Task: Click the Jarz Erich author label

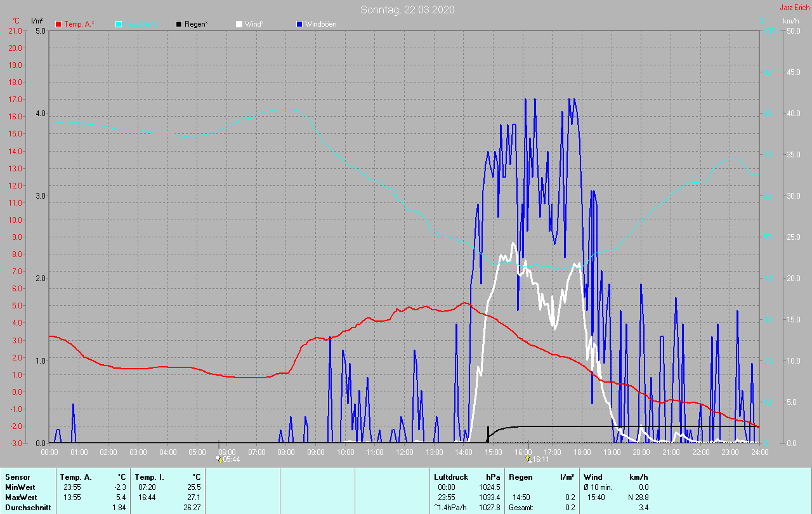Action: coord(795,8)
